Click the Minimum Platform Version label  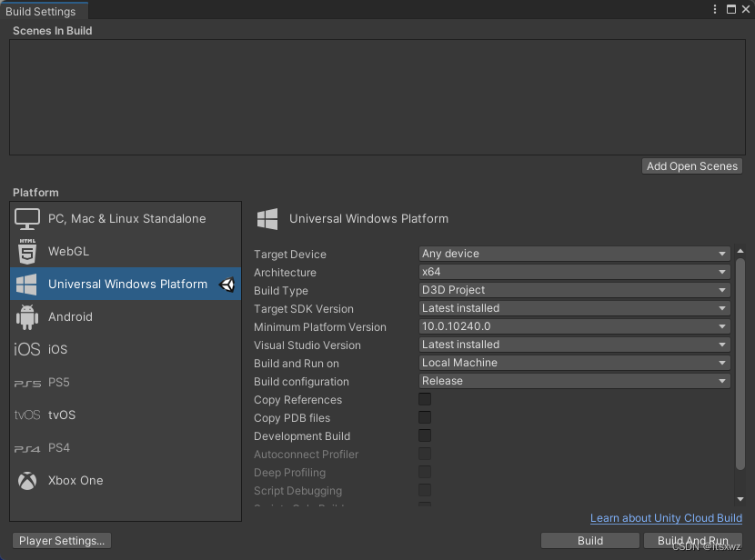point(319,327)
